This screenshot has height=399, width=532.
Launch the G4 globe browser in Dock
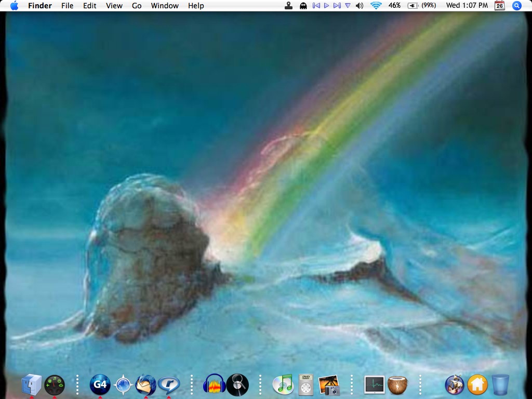pos(100,385)
